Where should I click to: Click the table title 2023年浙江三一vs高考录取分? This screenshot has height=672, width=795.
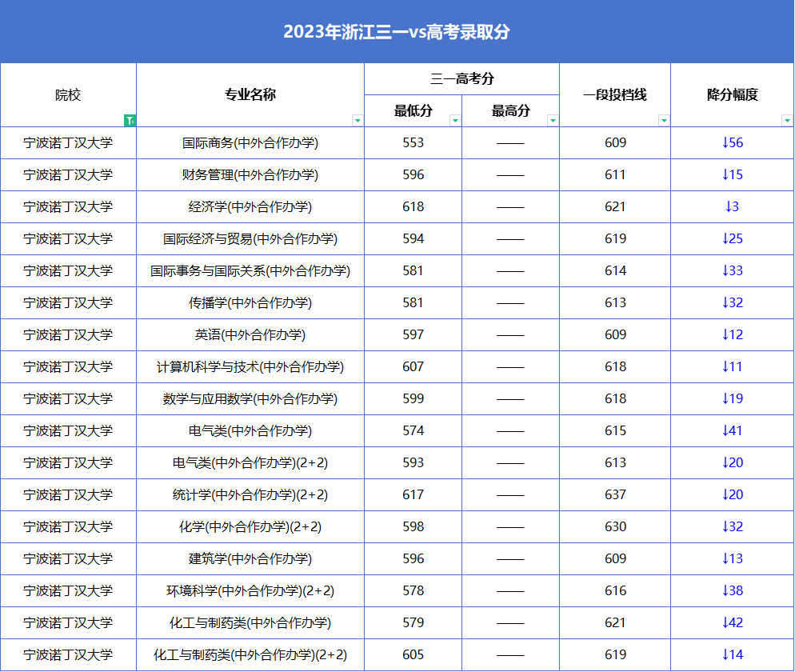pos(397,30)
